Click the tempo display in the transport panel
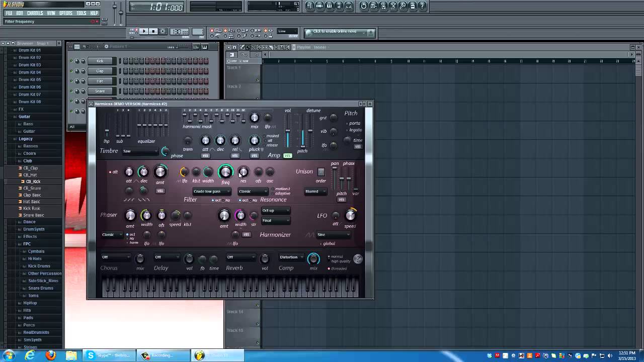 click(181, 31)
